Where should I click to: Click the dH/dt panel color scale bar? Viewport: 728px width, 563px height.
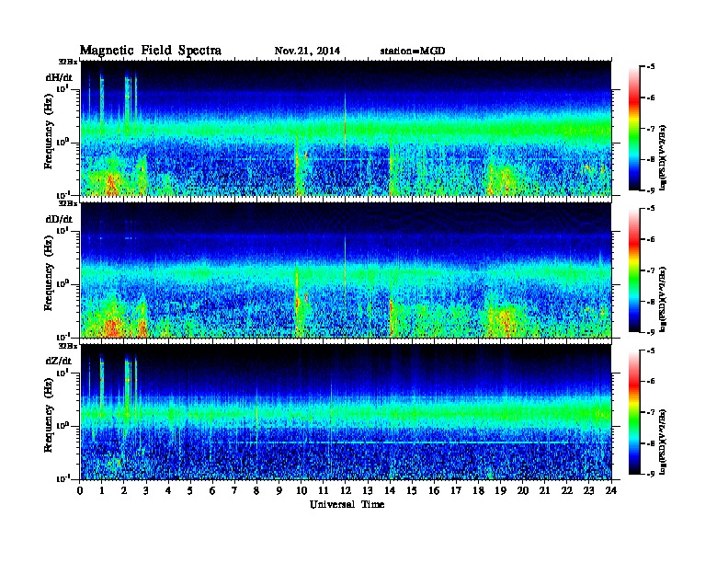click(x=633, y=129)
